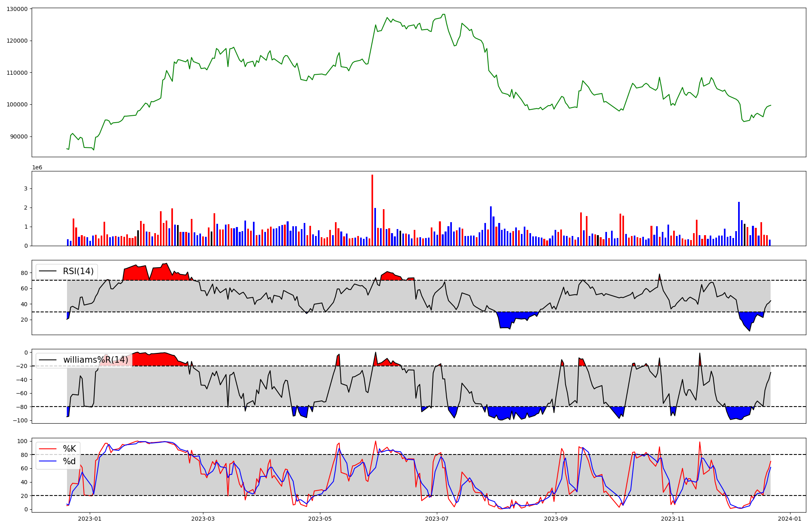Click the %d legend text
Screen dimensions: 812x528
pos(69,461)
